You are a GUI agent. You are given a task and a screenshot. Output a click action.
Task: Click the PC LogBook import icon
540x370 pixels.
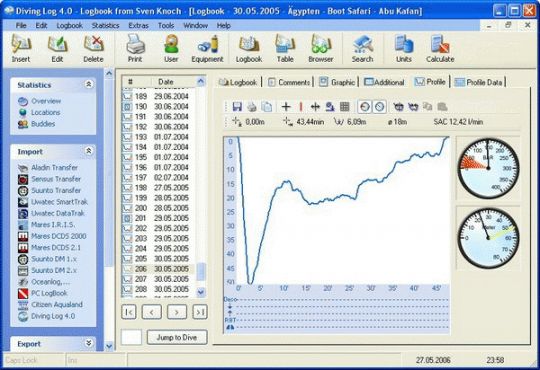pyautogui.click(x=23, y=293)
